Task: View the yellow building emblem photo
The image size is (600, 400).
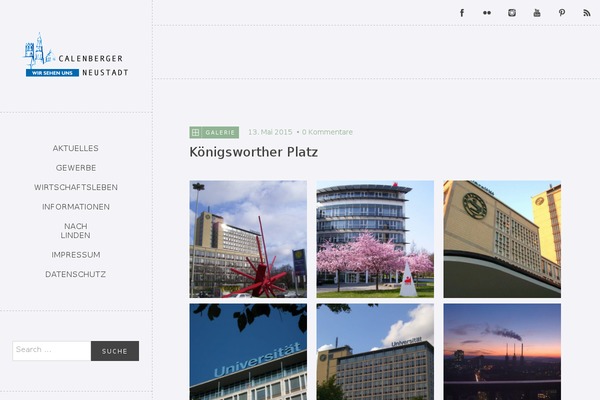Action: (x=502, y=239)
